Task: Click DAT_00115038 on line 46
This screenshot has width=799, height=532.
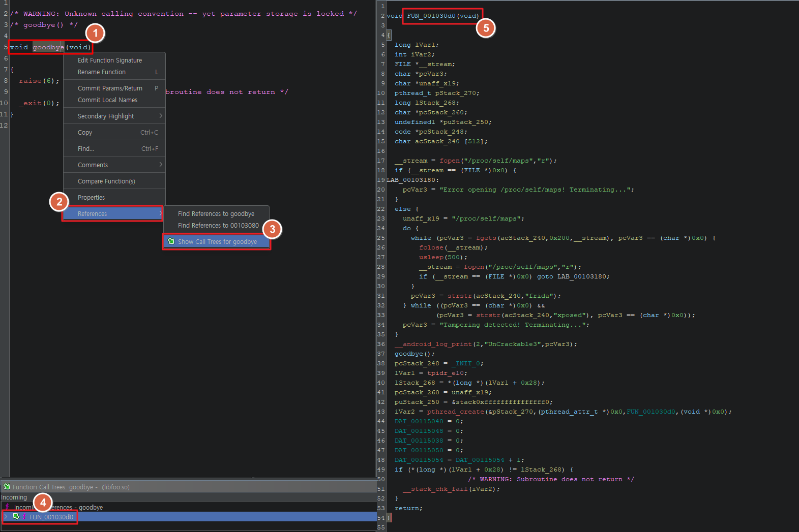Action: [419, 441]
